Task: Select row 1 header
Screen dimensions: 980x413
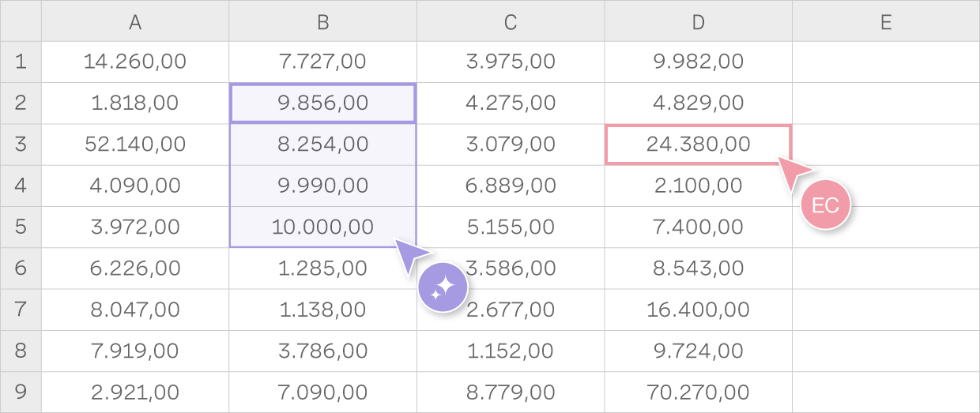Action: point(21,62)
